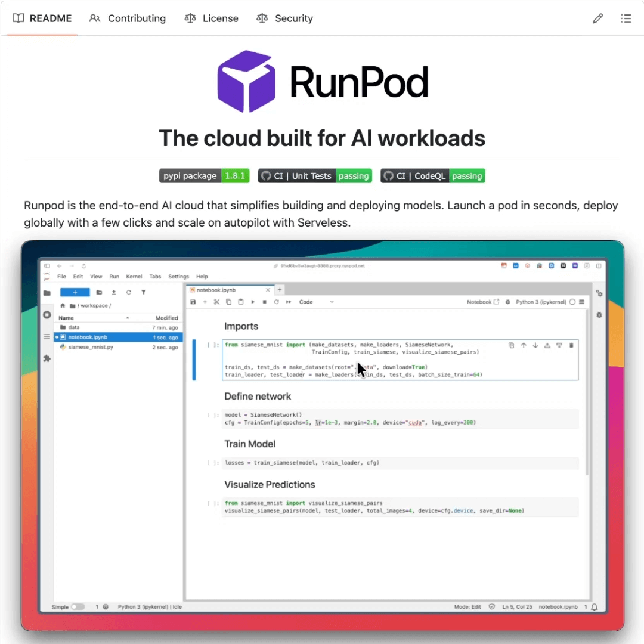644x644 pixels.
Task: Click the notebook vertical scrollbar
Action: (587, 392)
